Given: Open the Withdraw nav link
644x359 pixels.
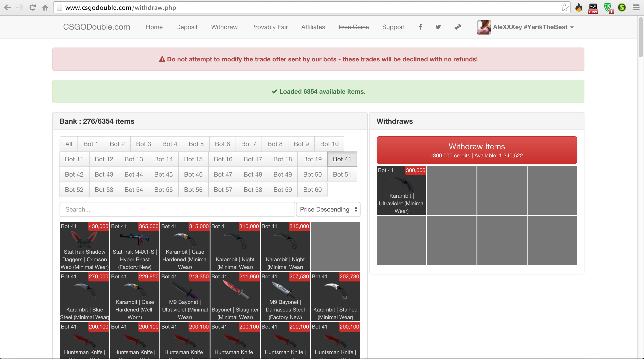Looking at the screenshot, I should (x=224, y=27).
